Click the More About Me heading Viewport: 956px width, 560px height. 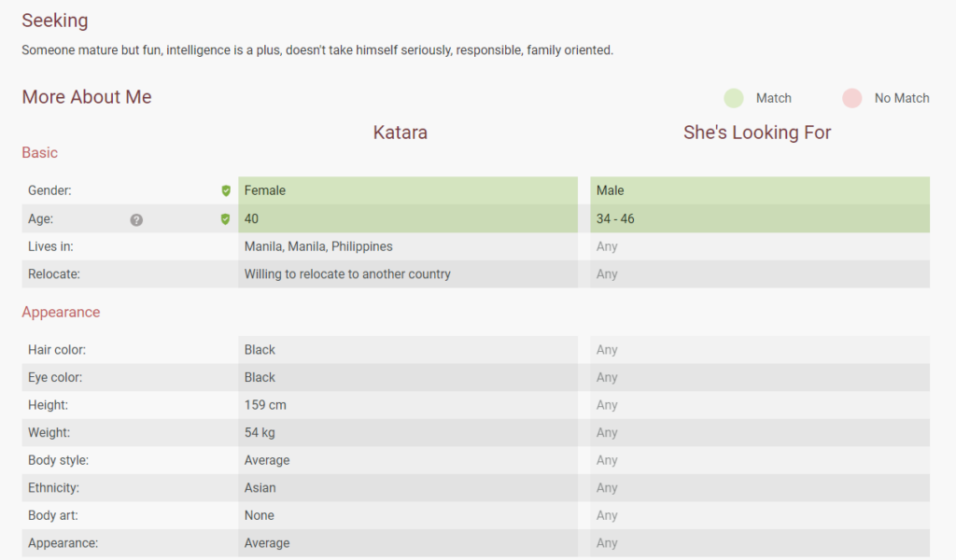point(87,97)
